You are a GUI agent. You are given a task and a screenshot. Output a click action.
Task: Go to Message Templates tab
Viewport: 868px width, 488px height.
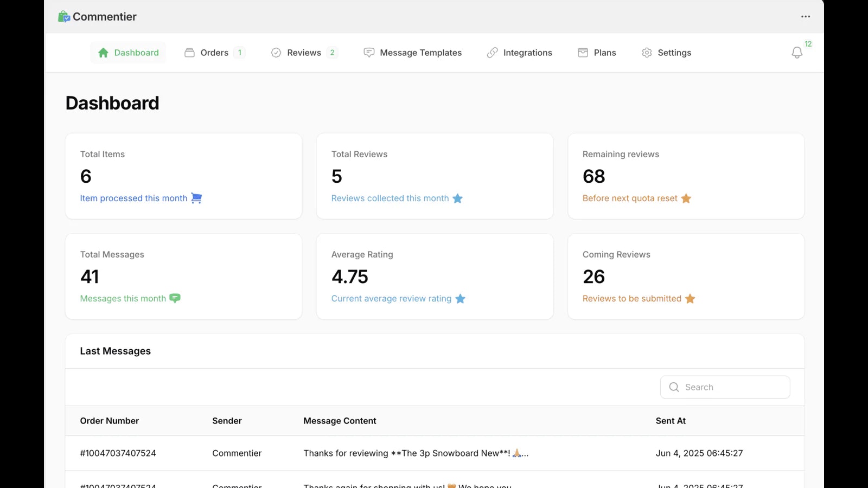click(413, 53)
